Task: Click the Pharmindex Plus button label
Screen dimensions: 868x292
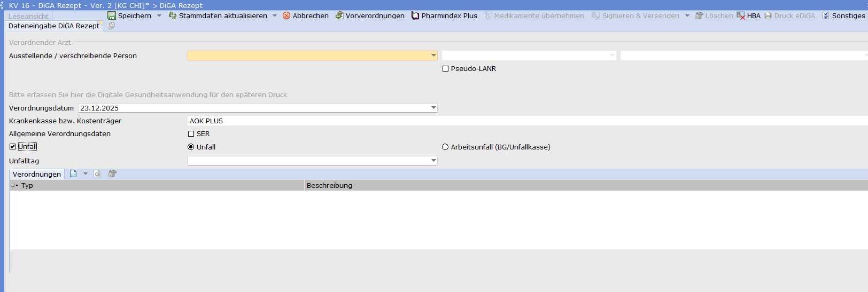Action: (449, 15)
